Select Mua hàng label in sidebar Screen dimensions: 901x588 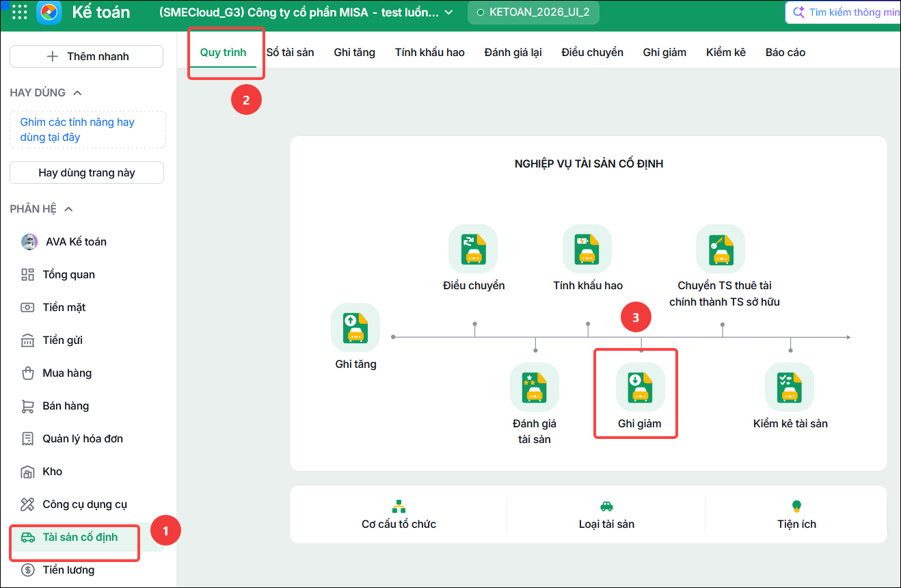pos(67,373)
